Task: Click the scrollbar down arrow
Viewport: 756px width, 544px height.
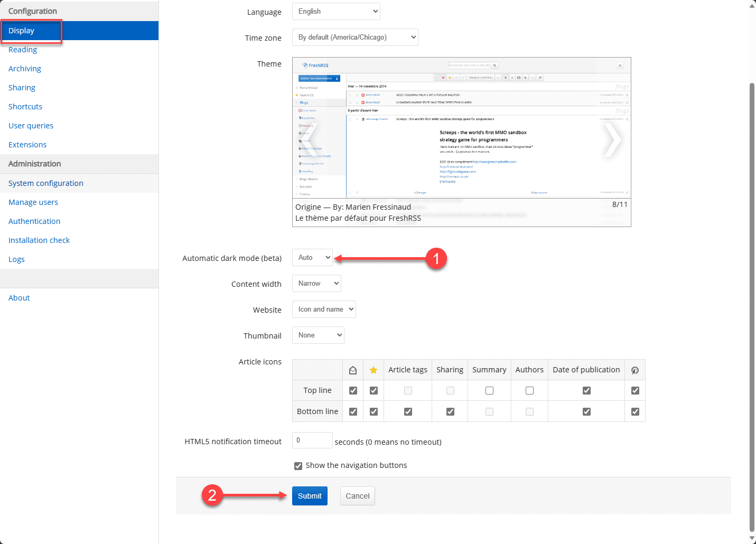Action: tap(752, 539)
